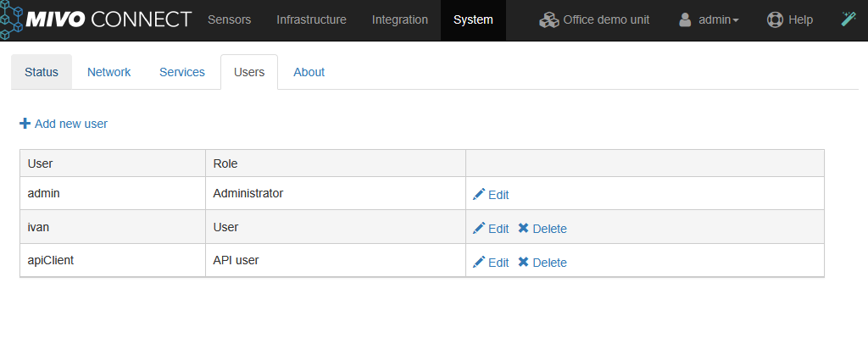Click the magic wand icon in navbar
The image size is (868, 360).
click(849, 19)
